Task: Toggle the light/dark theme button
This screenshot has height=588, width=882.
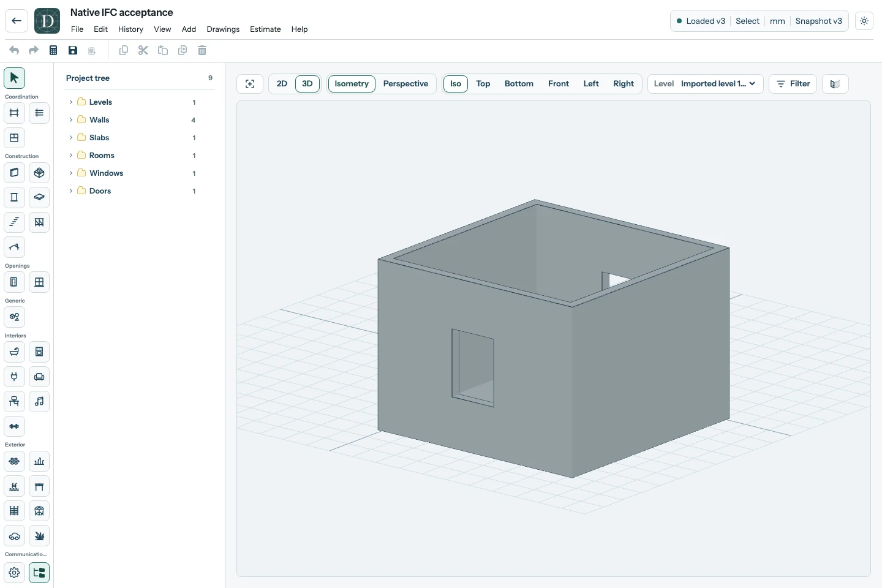Action: [x=864, y=21]
